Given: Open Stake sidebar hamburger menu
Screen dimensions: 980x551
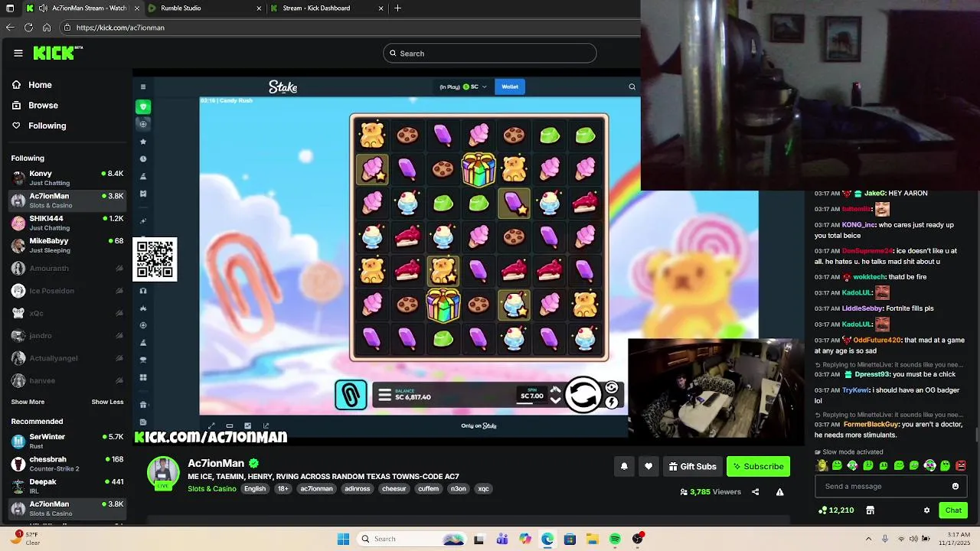Looking at the screenshot, I should click(142, 86).
